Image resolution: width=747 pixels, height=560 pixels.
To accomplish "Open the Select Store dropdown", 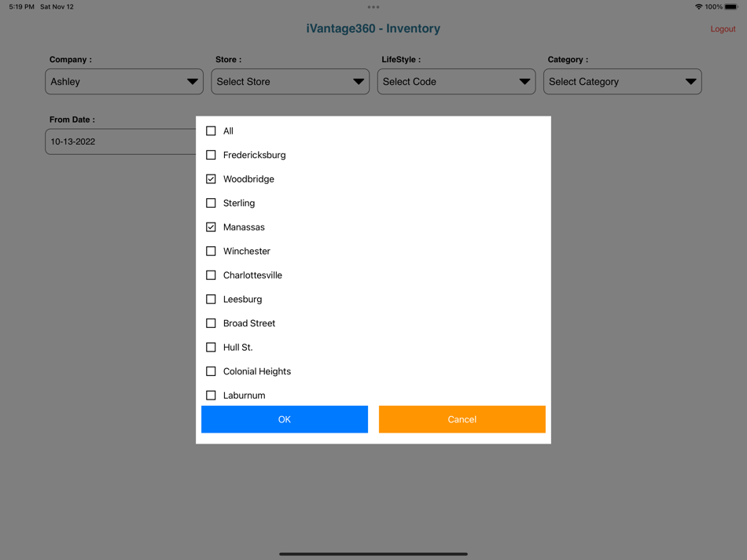I will coord(289,81).
